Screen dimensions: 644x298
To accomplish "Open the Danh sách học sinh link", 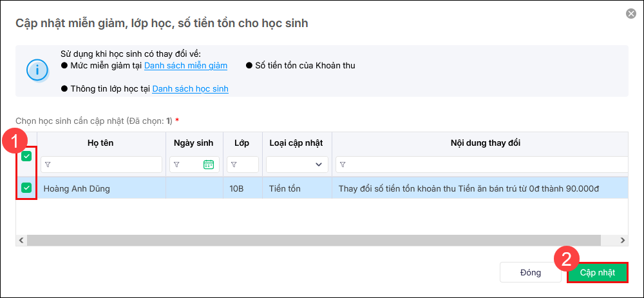I will click(x=190, y=88).
